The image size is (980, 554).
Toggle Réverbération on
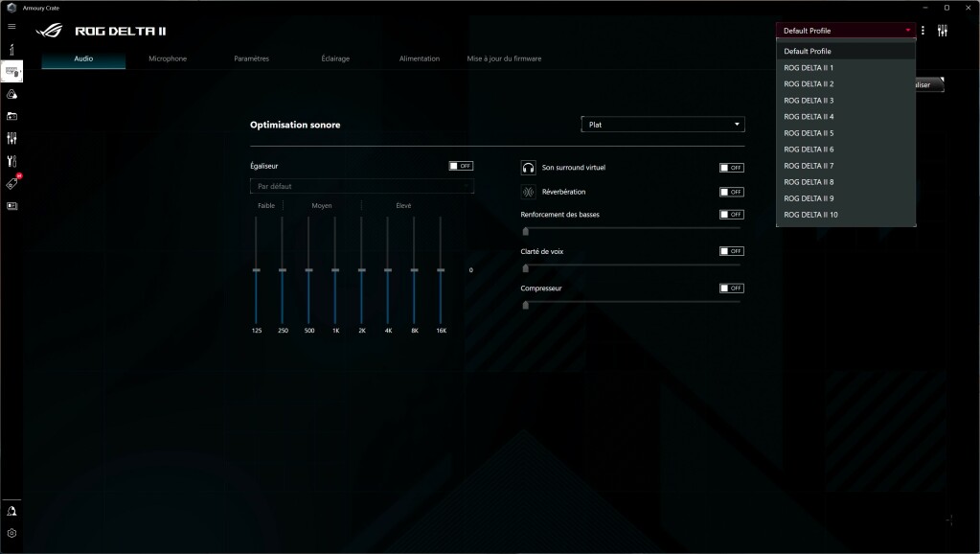(731, 192)
